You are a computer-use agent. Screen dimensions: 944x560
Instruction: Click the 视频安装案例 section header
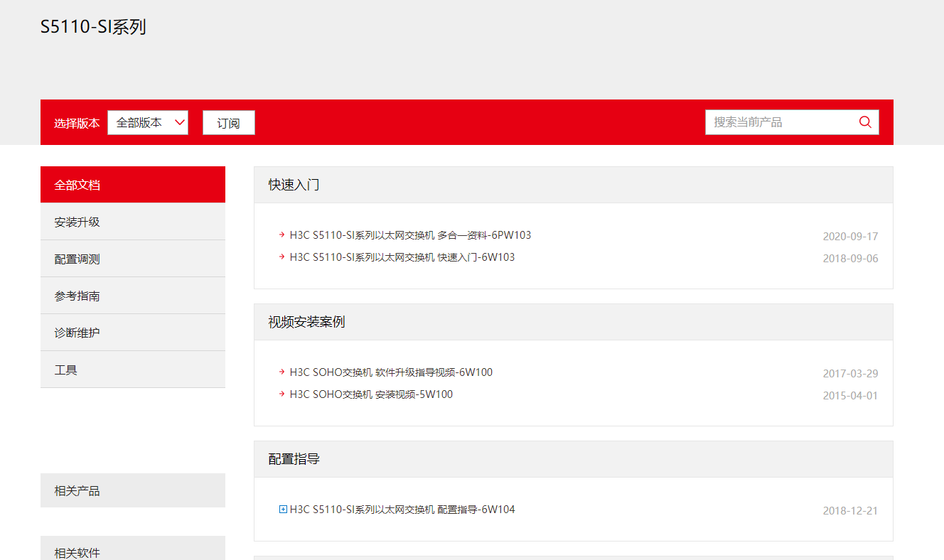point(573,322)
